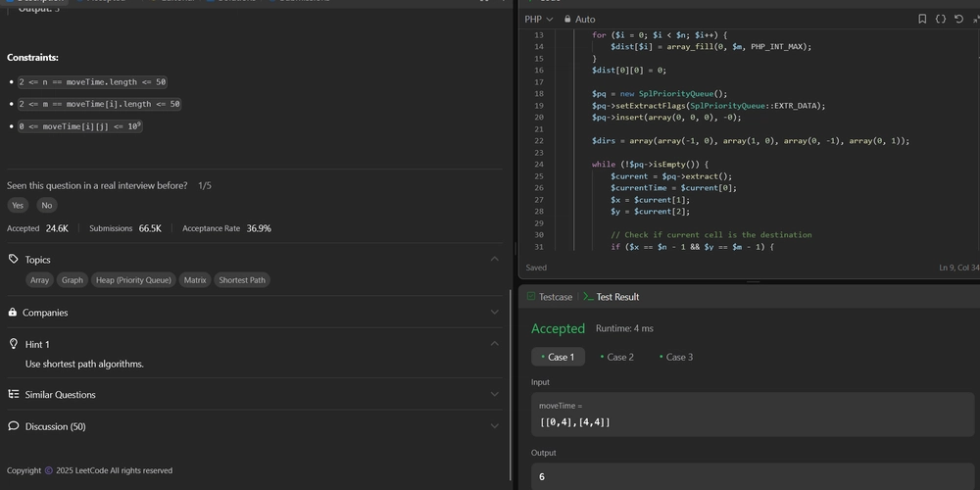980x490 pixels.
Task: Switch to the Test Result tab
Action: [x=612, y=297]
